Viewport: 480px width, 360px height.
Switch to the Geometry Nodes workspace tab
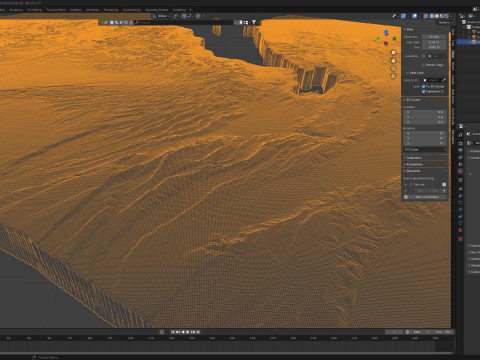coord(156,10)
